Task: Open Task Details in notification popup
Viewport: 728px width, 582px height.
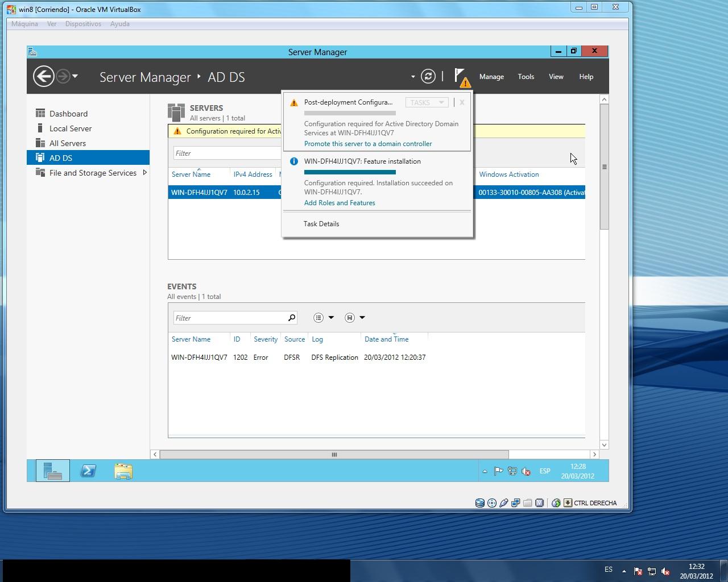Action: tap(321, 224)
